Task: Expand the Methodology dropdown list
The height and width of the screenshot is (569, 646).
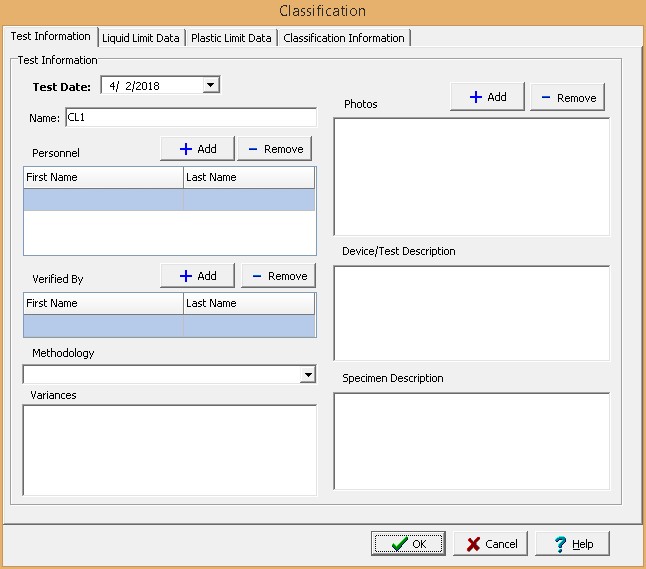Action: coord(308,375)
